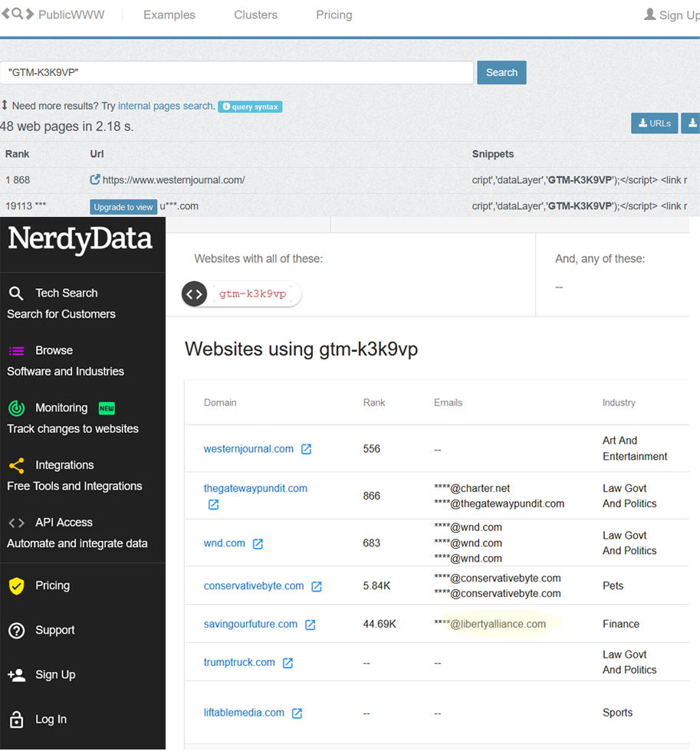Download results with the URLs button
The height and width of the screenshot is (751, 700).
tap(654, 123)
